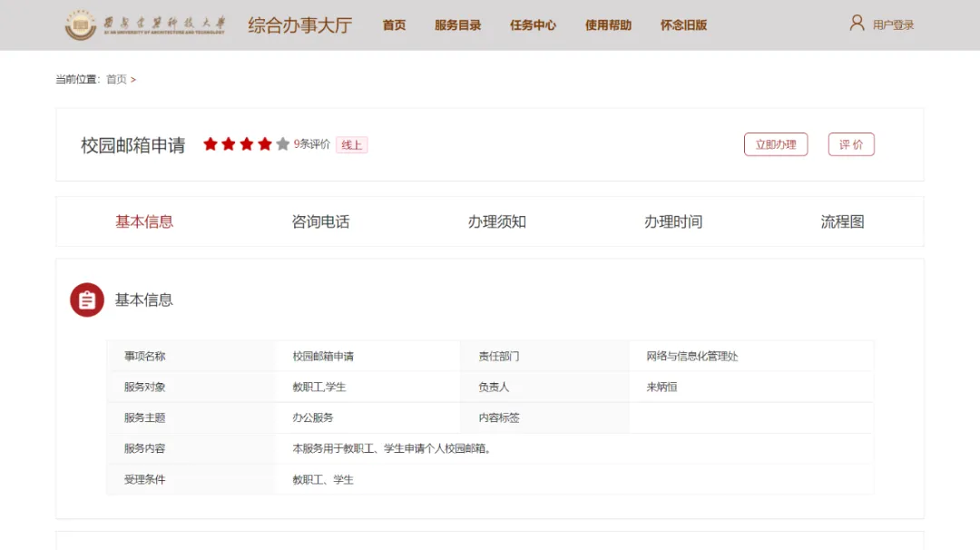Viewport: 980px width, 550px height.
Task: Switch to the 咨询电话 tab
Action: pyautogui.click(x=320, y=221)
